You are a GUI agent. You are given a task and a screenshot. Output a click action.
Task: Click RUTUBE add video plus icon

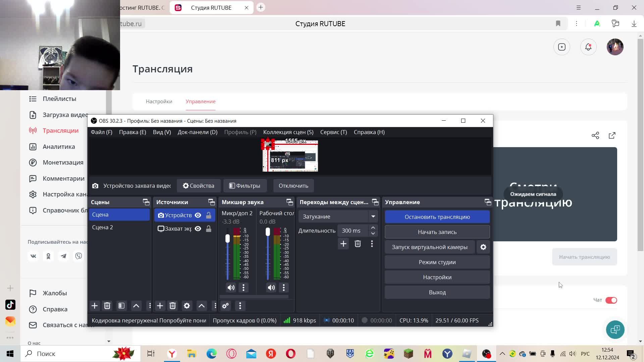tap(562, 47)
